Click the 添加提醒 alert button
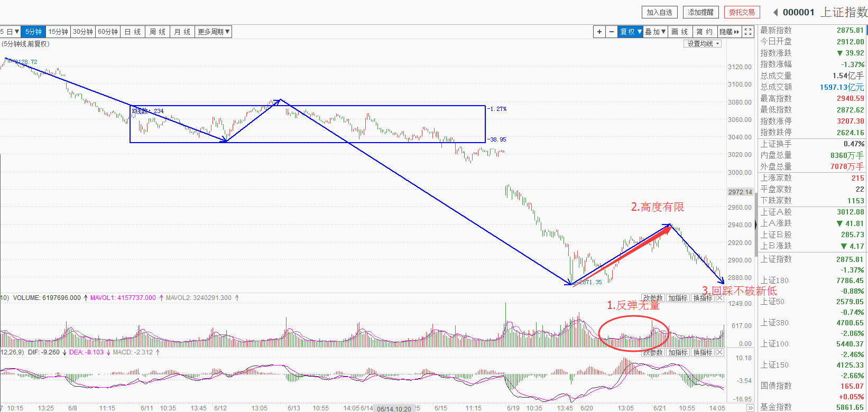The height and width of the screenshot is (412, 868). point(701,12)
